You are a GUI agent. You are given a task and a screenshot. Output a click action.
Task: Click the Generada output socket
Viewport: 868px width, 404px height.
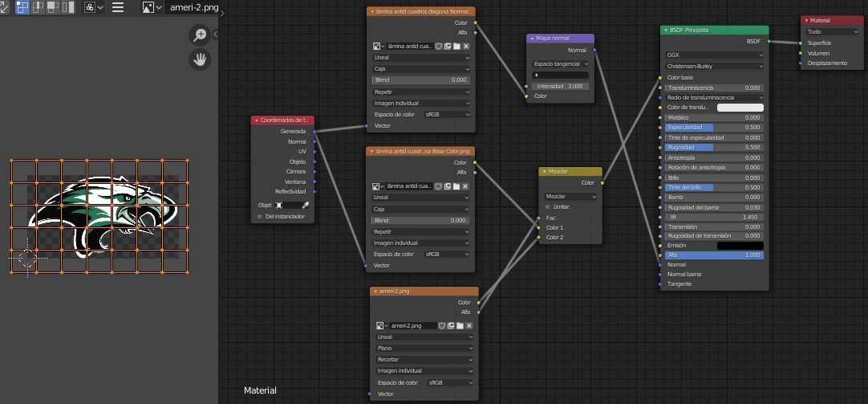314,132
